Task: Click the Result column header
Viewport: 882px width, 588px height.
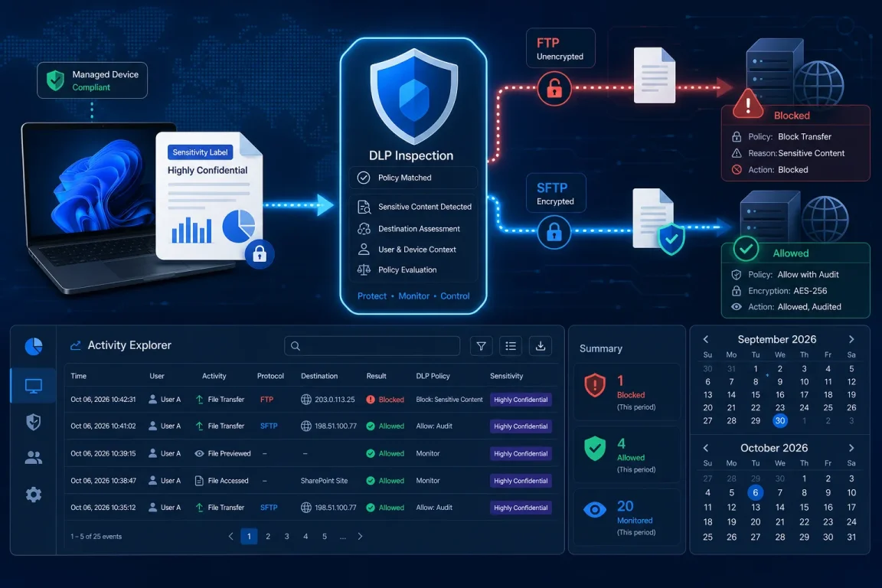Action: click(x=377, y=376)
